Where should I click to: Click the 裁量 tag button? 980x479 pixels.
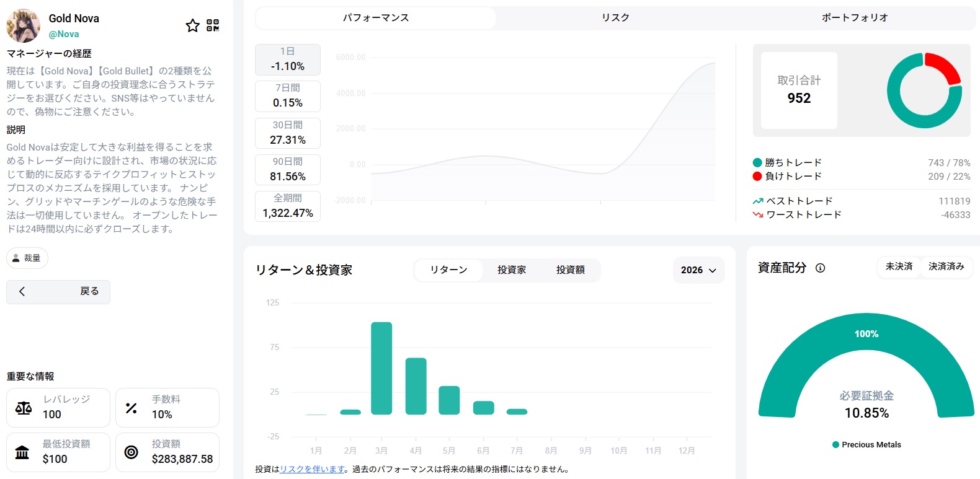[27, 258]
